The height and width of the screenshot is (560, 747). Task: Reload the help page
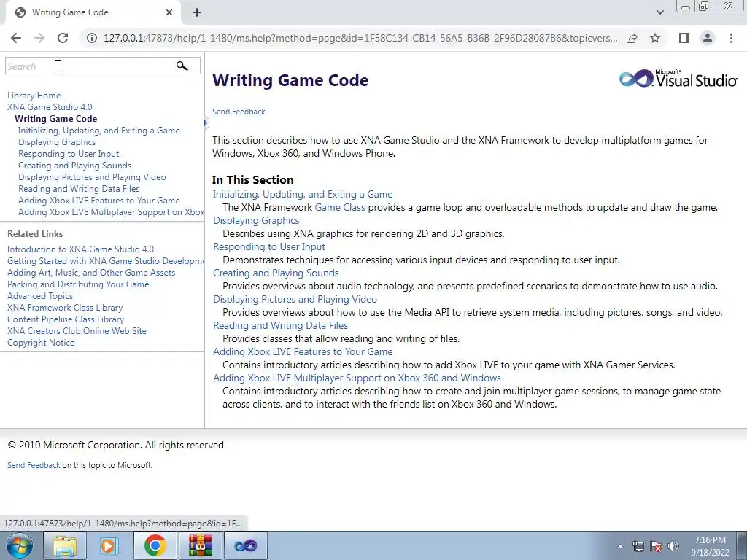[x=63, y=38]
